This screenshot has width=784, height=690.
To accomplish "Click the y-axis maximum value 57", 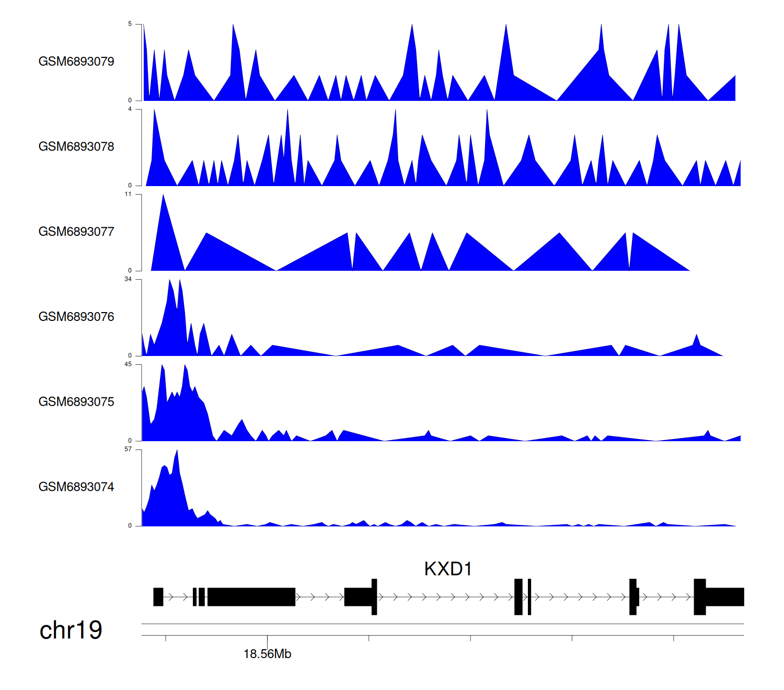I will (128, 450).
